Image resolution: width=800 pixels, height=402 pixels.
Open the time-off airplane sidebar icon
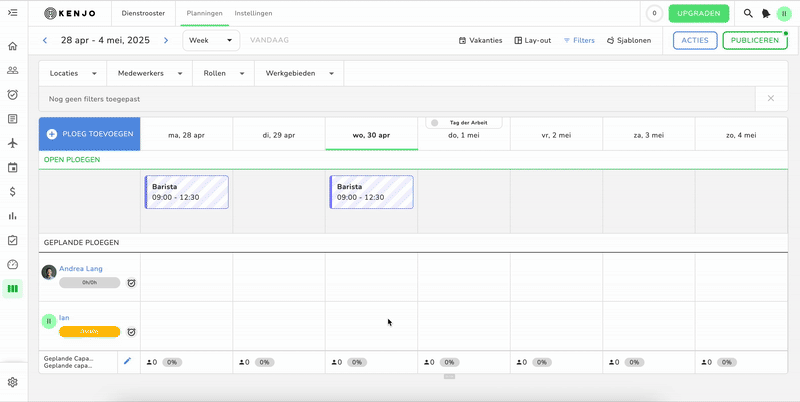pos(13,143)
